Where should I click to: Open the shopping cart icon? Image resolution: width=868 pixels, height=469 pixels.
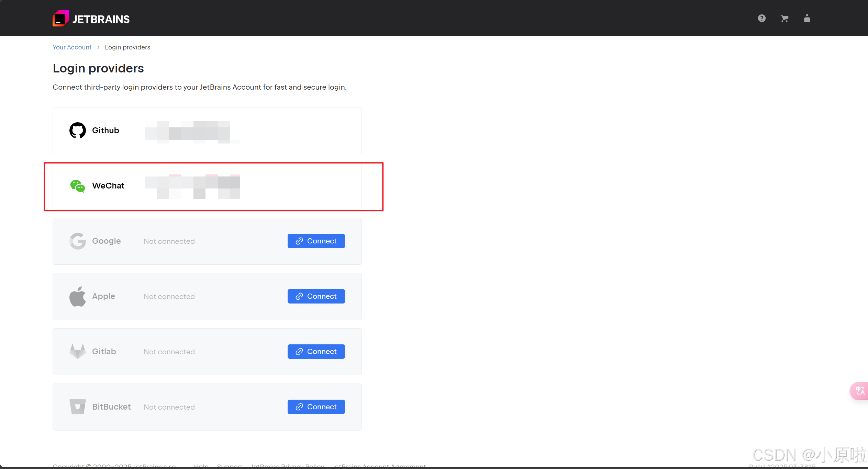click(x=784, y=19)
